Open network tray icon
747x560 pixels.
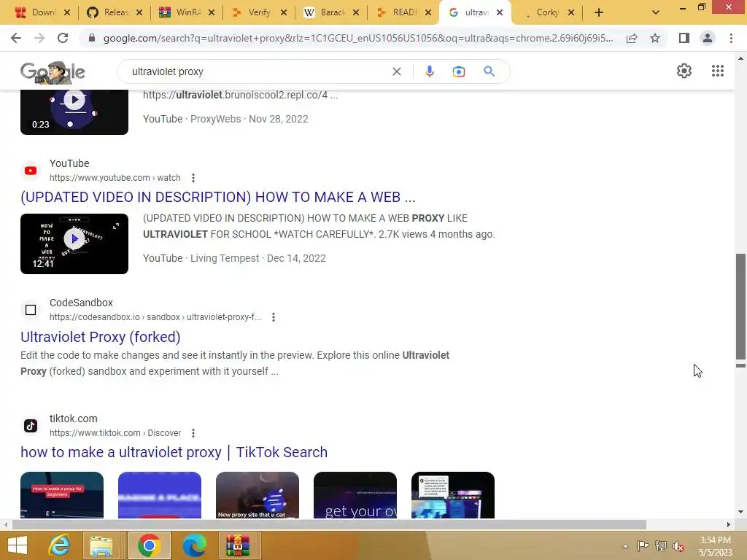(x=661, y=546)
